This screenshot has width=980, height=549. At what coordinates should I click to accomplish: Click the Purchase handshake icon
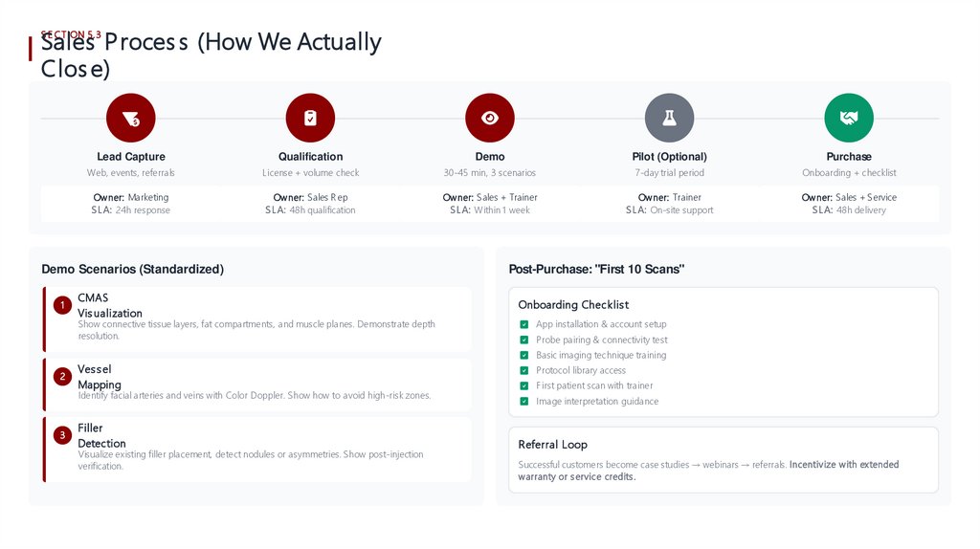point(849,119)
